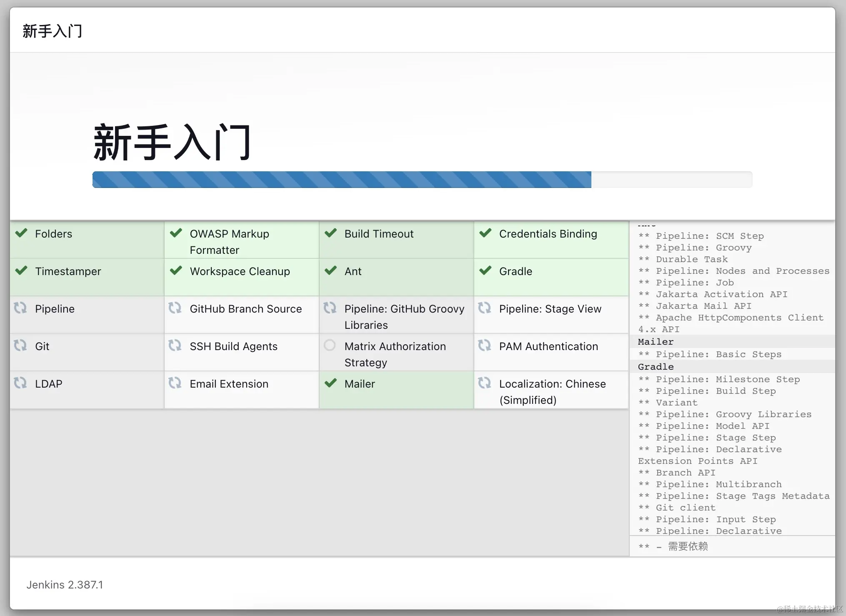
Task: Click '** Jakarta Mail API' log line
Action: point(695,306)
